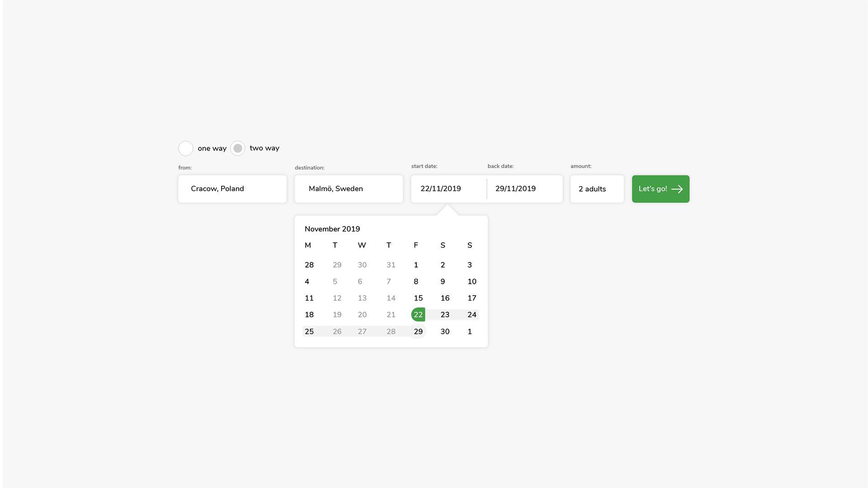The height and width of the screenshot is (488, 868).
Task: Pick day 8 in the Friday column
Action: 416,282
